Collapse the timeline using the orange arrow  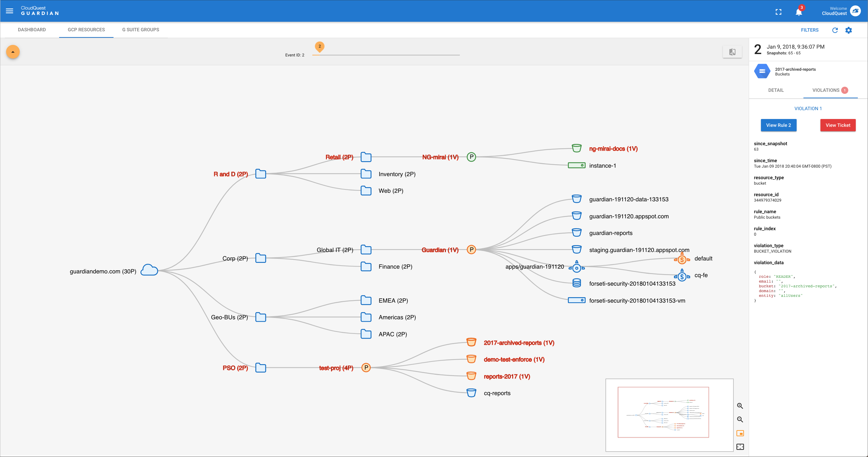[13, 52]
